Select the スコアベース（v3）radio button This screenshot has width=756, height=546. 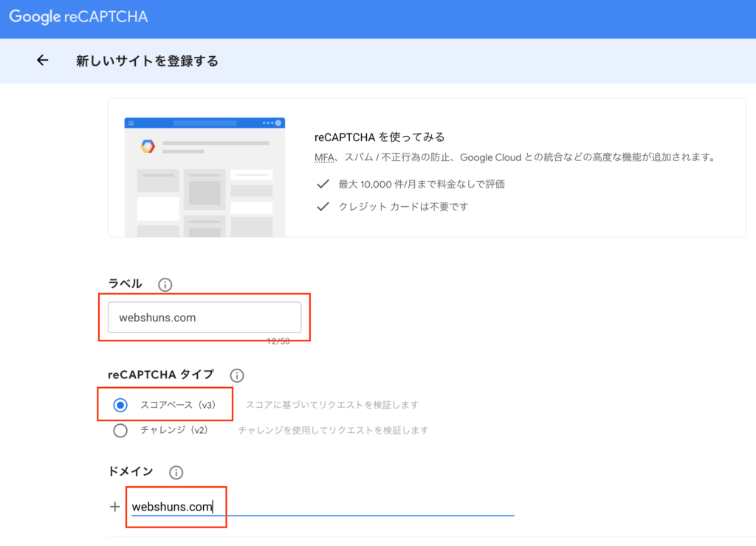(120, 405)
